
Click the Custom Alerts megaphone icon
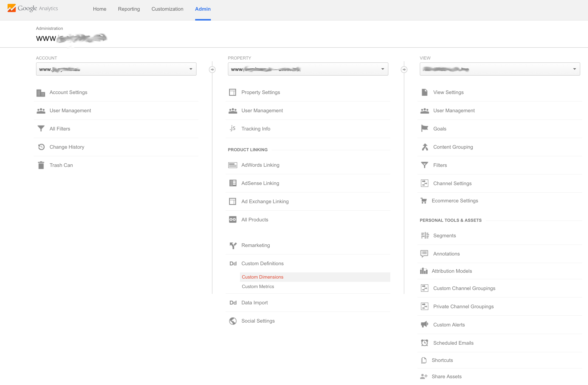point(424,325)
